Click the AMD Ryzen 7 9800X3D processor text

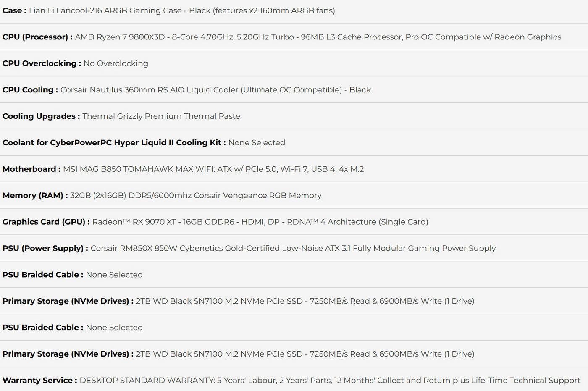(x=318, y=37)
